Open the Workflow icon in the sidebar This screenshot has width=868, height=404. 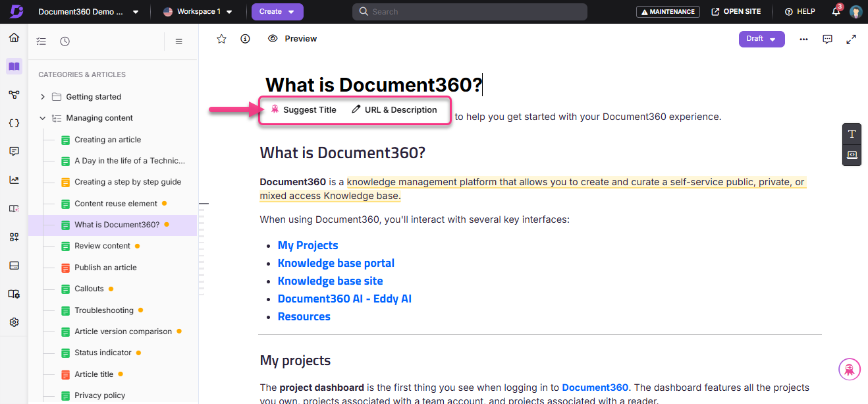[x=14, y=94]
